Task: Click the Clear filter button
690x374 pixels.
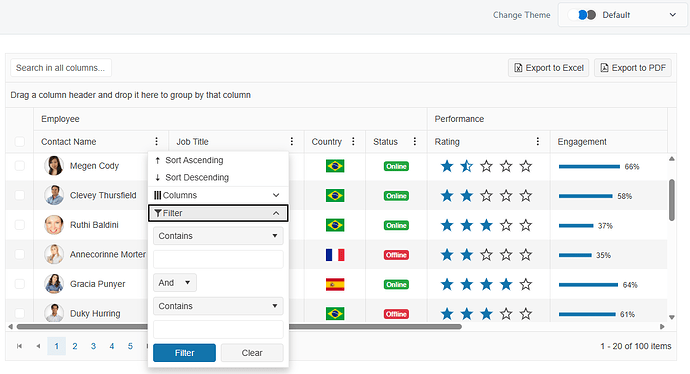Action: click(252, 353)
